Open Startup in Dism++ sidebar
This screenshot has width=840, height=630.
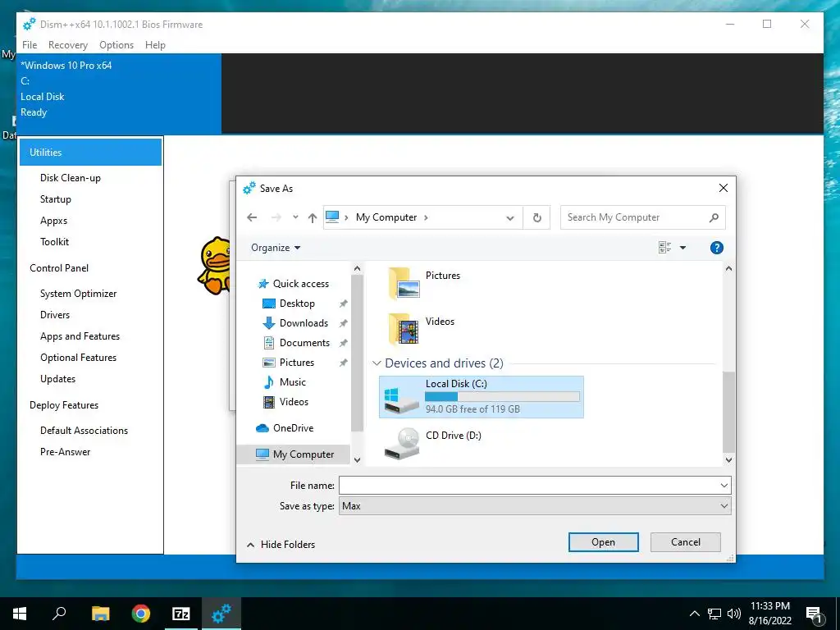point(56,199)
